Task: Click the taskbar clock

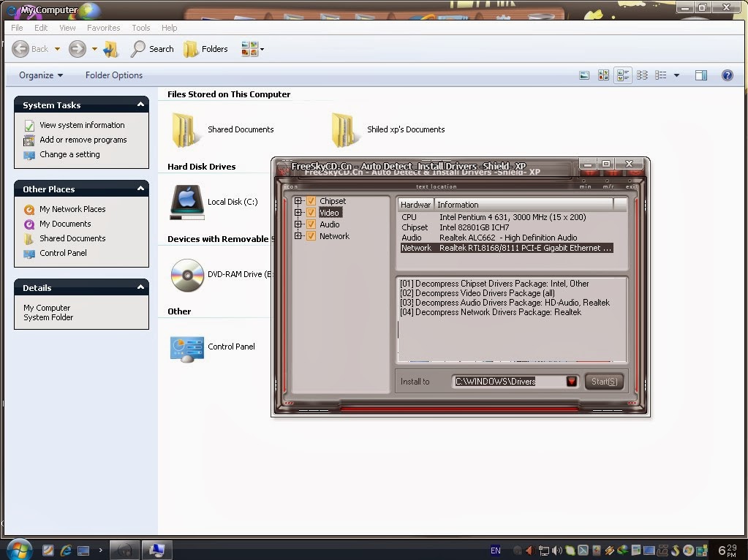Action: pyautogui.click(x=728, y=550)
